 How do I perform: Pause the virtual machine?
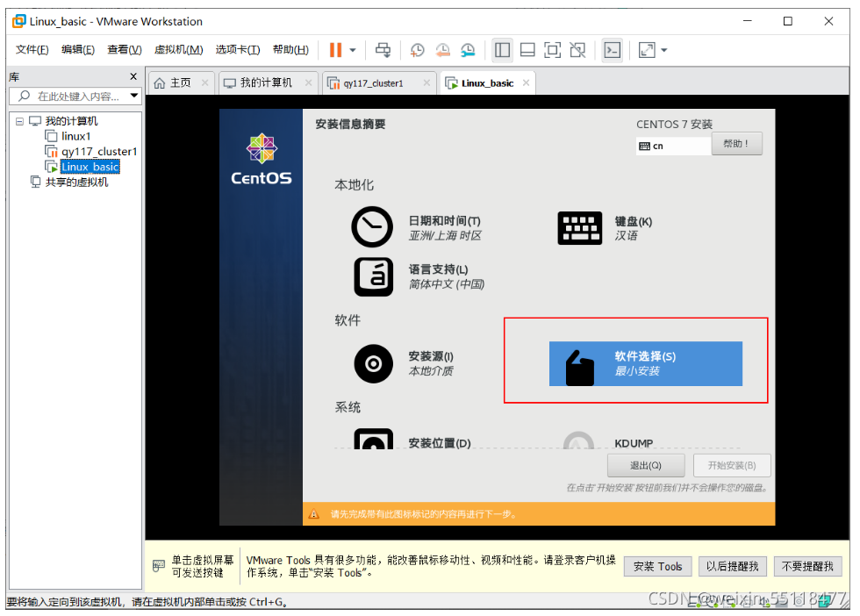(x=335, y=50)
